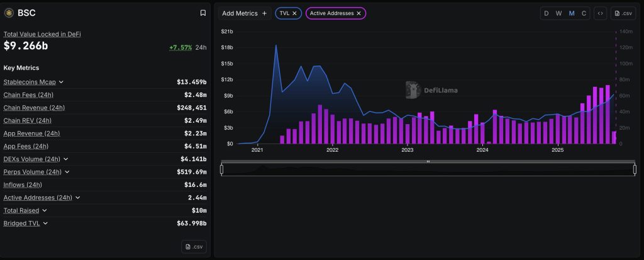
Task: Click the BSC chain logo icon
Action: (9, 13)
